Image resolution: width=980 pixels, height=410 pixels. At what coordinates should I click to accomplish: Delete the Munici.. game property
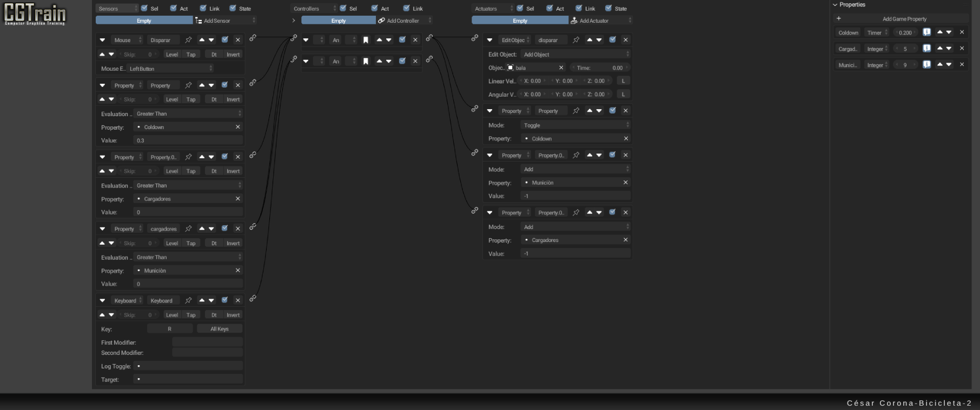(x=962, y=65)
